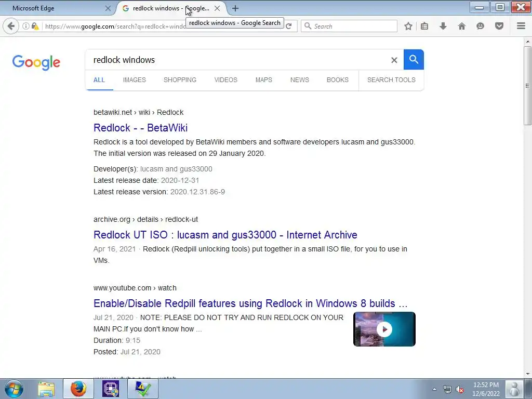Bookmark this page with the star icon
The image size is (532, 399).
[x=408, y=26]
